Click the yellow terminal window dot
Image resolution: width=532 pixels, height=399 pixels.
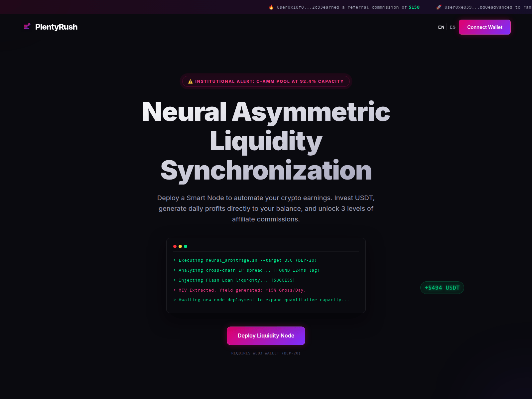tap(180, 246)
